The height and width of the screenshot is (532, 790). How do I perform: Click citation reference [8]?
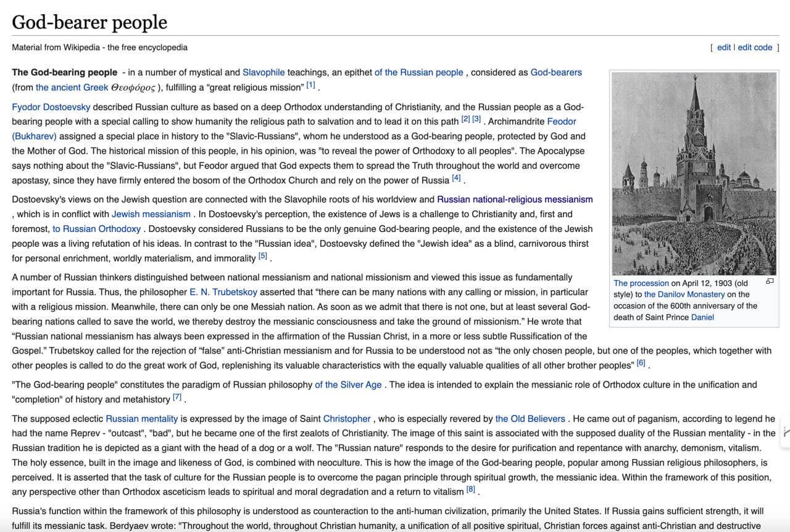click(x=471, y=489)
